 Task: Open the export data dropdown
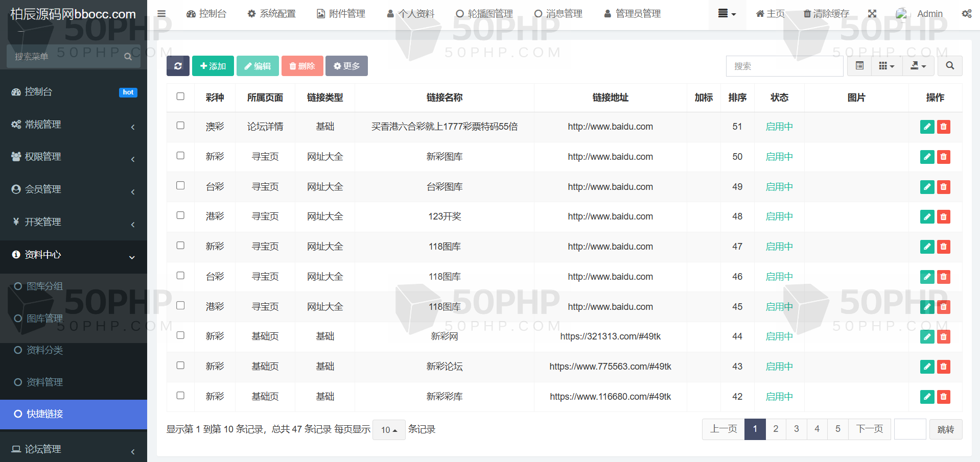point(918,66)
